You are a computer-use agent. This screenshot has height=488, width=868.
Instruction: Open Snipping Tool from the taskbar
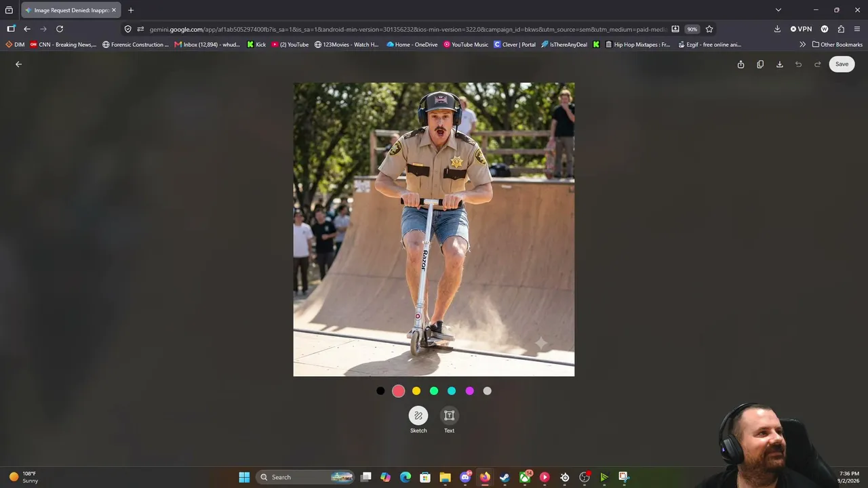pyautogui.click(x=624, y=477)
